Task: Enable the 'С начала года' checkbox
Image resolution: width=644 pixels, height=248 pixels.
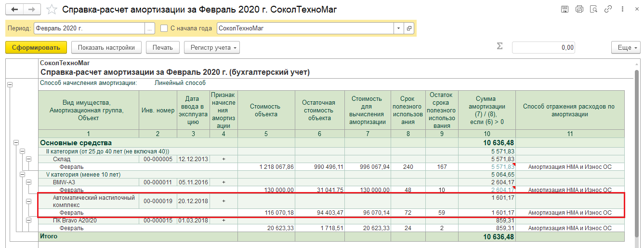Action: pos(164,28)
